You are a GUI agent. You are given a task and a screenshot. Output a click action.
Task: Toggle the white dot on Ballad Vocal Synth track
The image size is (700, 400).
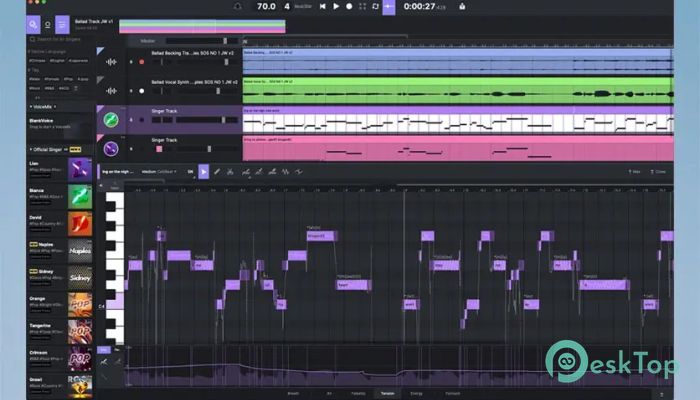(142, 91)
